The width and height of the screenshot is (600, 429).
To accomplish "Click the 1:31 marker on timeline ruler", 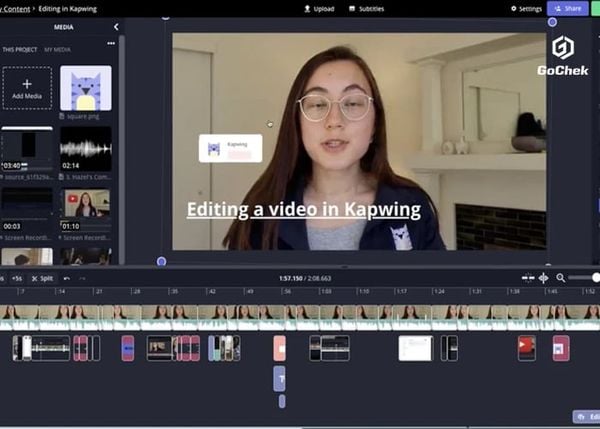I will [x=476, y=292].
